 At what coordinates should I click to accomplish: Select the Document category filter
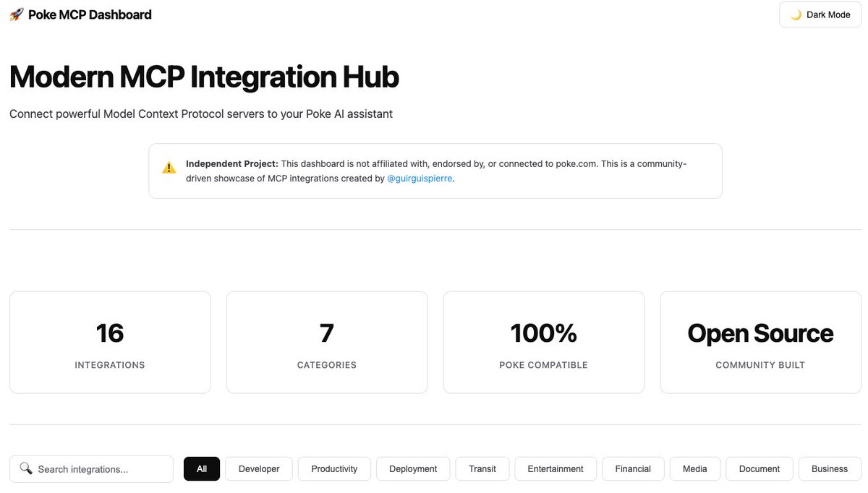759,469
